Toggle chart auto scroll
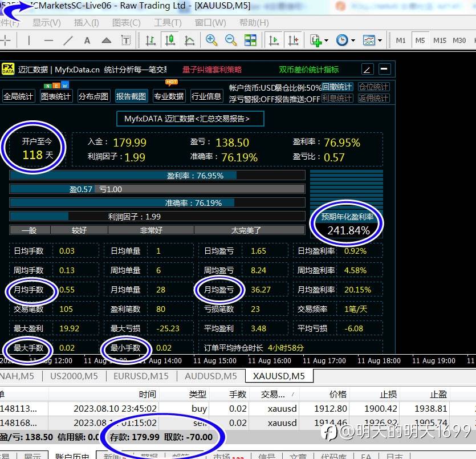Image resolution: width=476 pixels, height=459 pixels. (274, 40)
